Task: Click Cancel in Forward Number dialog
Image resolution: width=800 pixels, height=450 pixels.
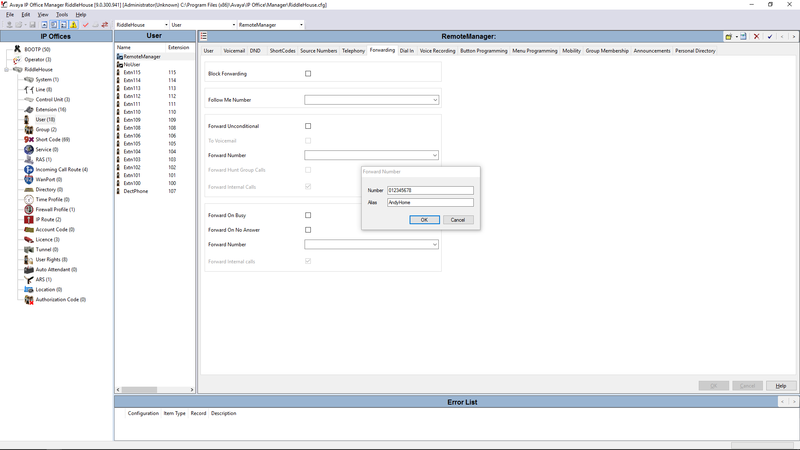Action: 458,220
